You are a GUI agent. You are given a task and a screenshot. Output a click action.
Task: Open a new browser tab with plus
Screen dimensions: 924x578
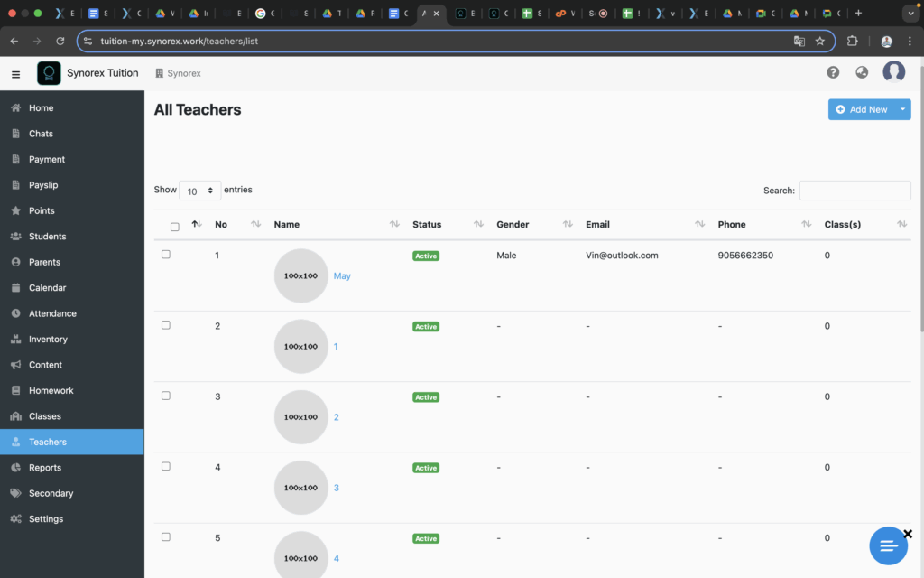click(x=858, y=13)
